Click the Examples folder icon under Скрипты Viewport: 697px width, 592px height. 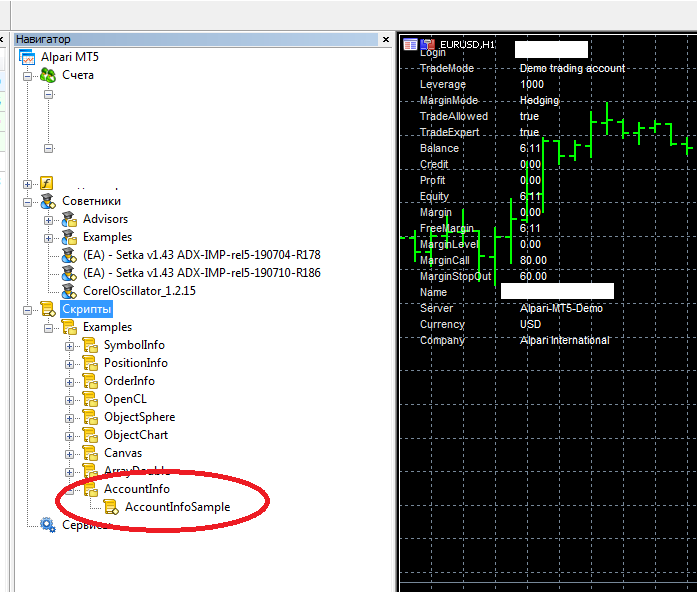pyautogui.click(x=69, y=327)
